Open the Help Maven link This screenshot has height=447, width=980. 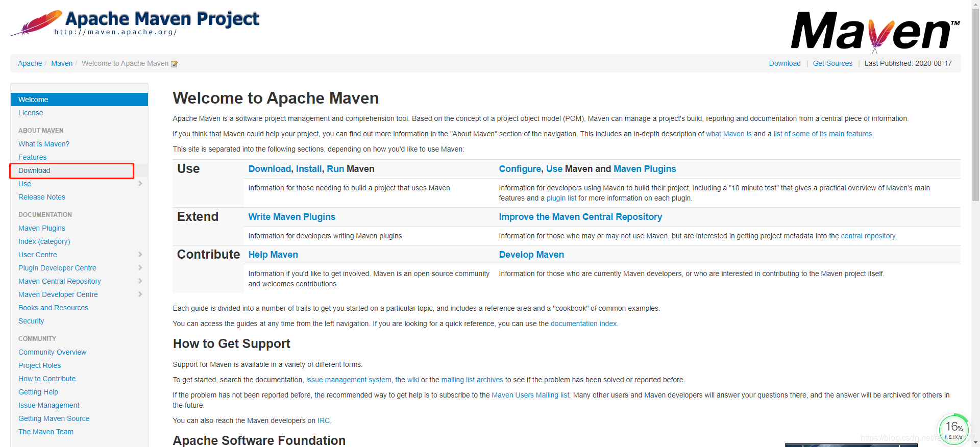tap(273, 255)
